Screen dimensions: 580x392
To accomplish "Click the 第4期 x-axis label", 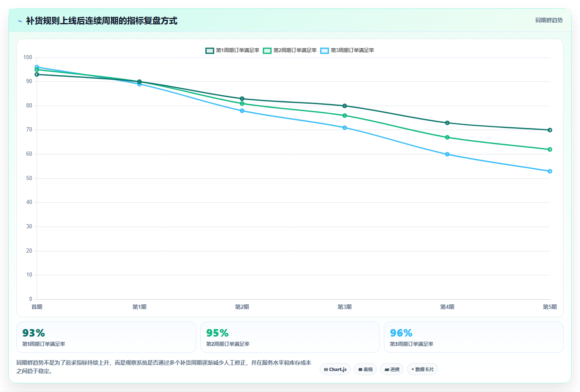I will [x=447, y=307].
